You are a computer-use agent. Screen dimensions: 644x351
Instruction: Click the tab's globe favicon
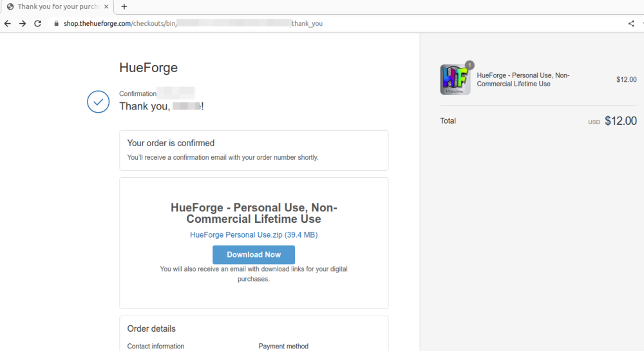pyautogui.click(x=10, y=6)
